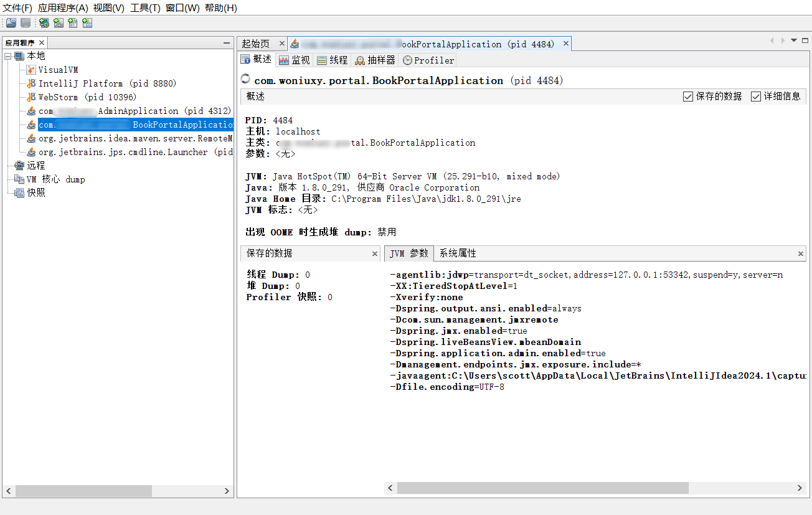Open the 应用程序(A) menu

coord(63,8)
